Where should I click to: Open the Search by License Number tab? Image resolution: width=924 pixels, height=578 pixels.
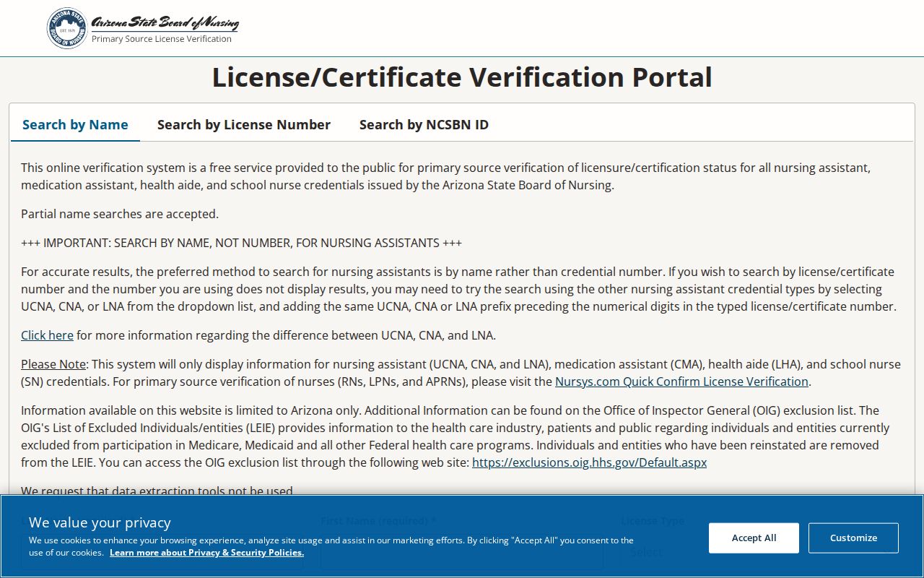point(244,125)
